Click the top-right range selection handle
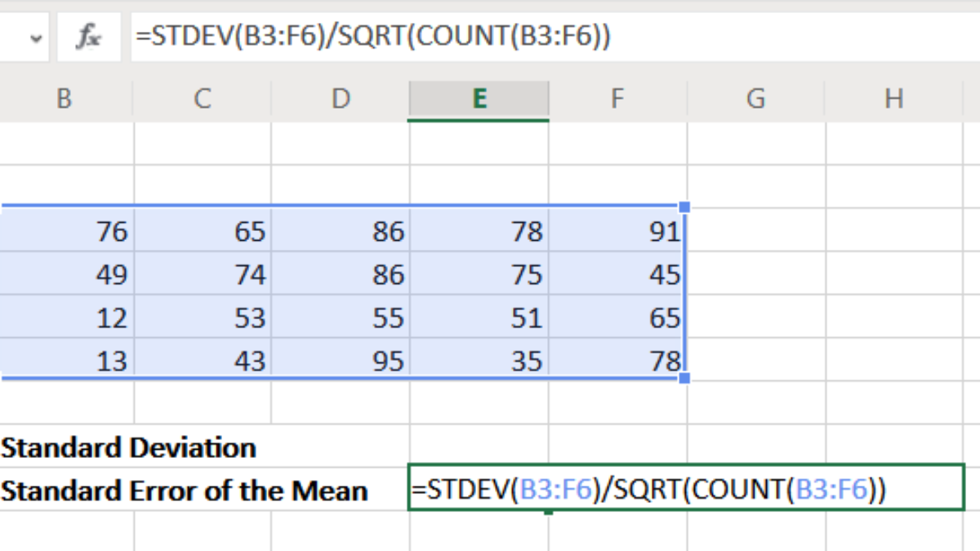 (x=684, y=207)
